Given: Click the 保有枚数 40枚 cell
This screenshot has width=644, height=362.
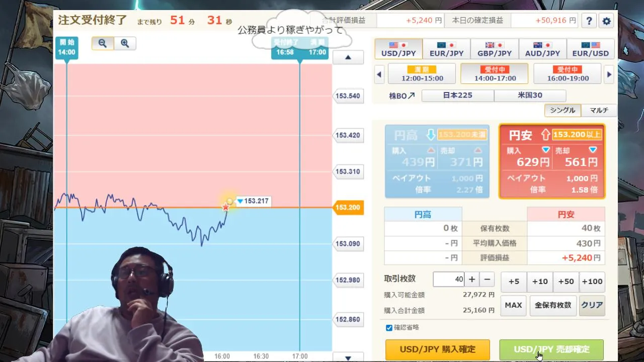Looking at the screenshot, I should pyautogui.click(x=566, y=228).
